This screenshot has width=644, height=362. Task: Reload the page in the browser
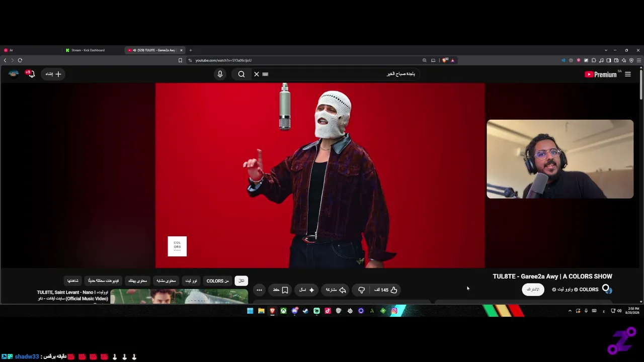click(x=20, y=60)
